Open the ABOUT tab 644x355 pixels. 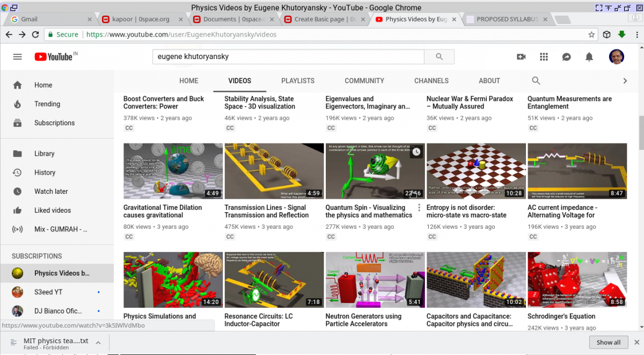tap(489, 81)
